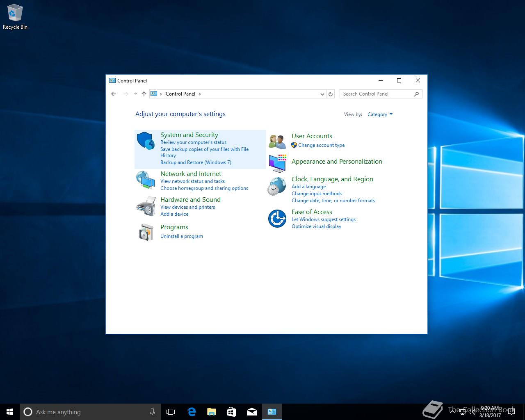This screenshot has width=525, height=420.
Task: Click the Appearance and Personalization monitor icon
Action: 278,163
